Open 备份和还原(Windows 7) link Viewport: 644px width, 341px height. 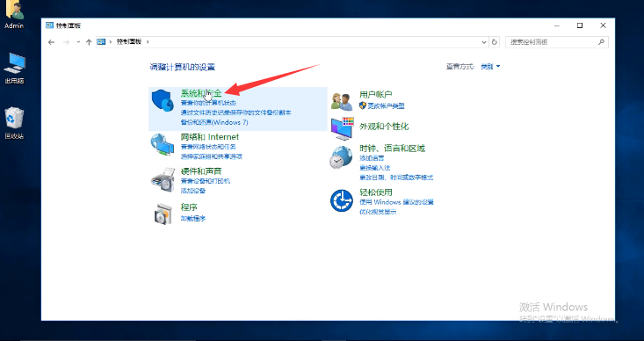point(214,122)
